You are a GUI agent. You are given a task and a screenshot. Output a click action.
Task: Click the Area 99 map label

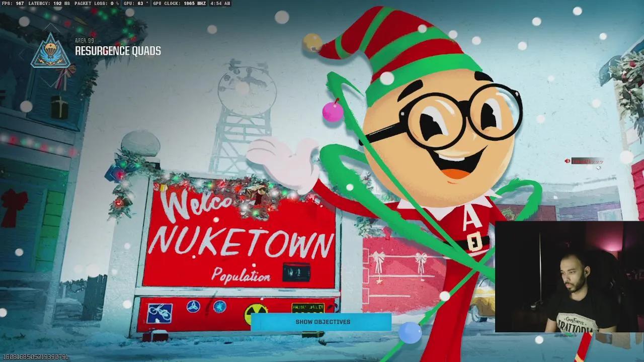click(x=85, y=41)
